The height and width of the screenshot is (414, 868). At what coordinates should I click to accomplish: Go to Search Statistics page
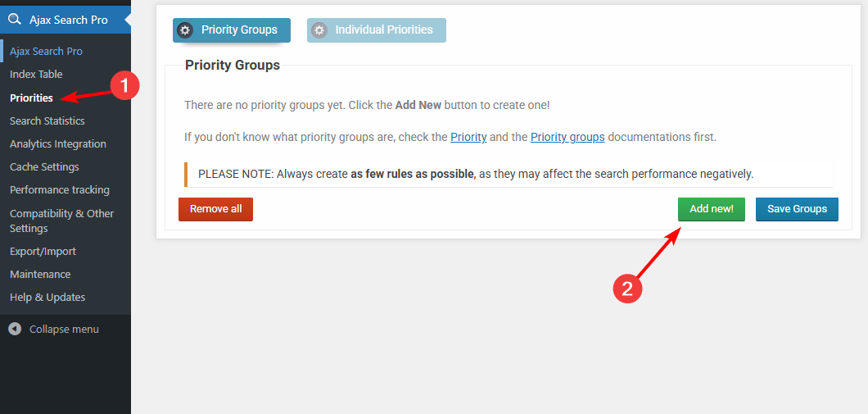[x=47, y=121]
